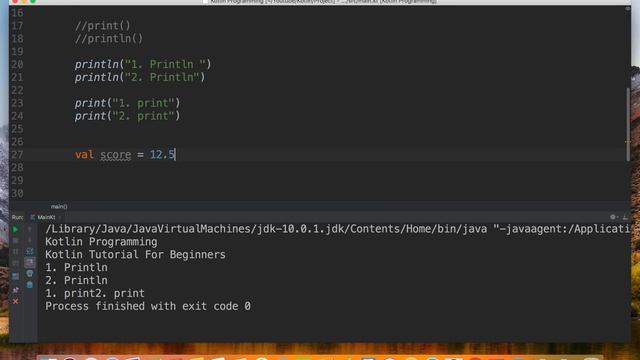
Task: Toggle soft-wrap icon in Run console
Action: tap(30, 251)
